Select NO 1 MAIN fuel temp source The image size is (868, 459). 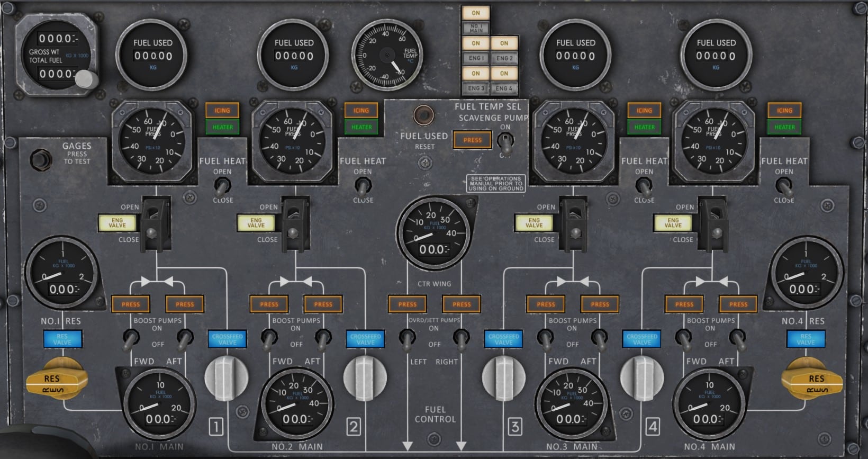(x=476, y=28)
